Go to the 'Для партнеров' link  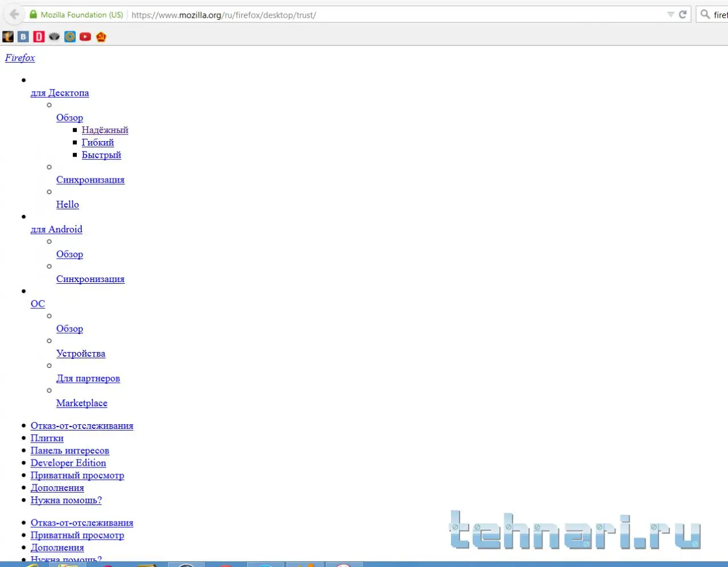[88, 378]
